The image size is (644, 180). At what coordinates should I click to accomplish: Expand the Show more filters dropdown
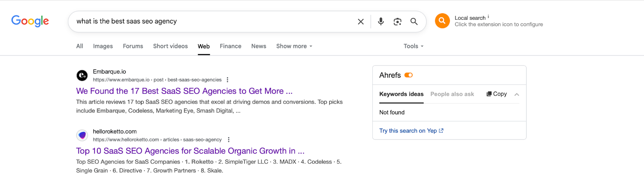click(294, 46)
